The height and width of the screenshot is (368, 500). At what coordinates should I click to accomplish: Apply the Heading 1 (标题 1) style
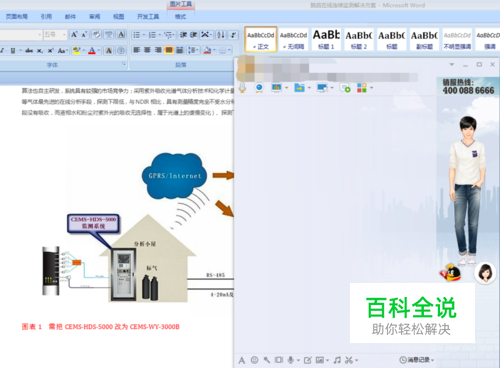[x=326, y=39]
